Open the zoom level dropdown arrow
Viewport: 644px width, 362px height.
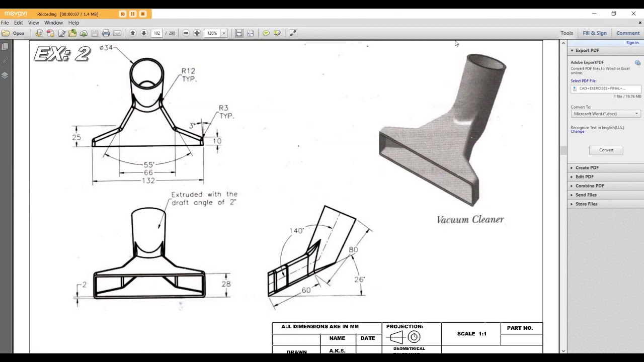point(224,33)
